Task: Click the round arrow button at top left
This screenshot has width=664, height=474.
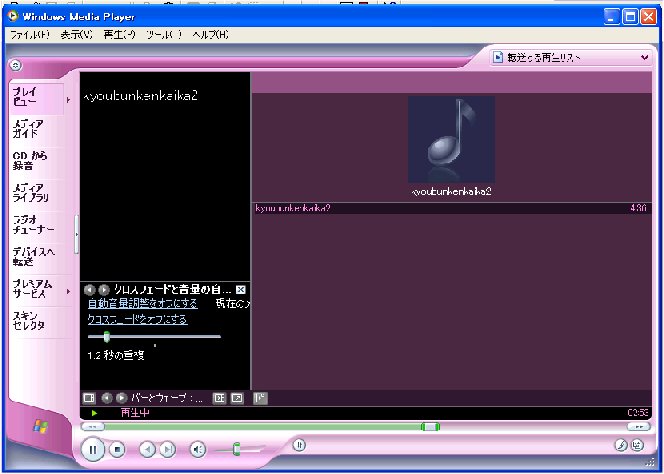Action: coord(16,65)
